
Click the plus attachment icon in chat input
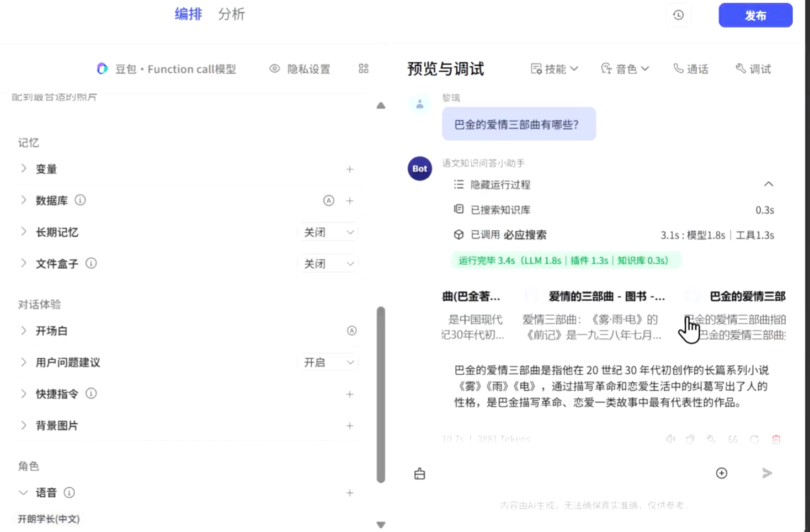coord(721,473)
